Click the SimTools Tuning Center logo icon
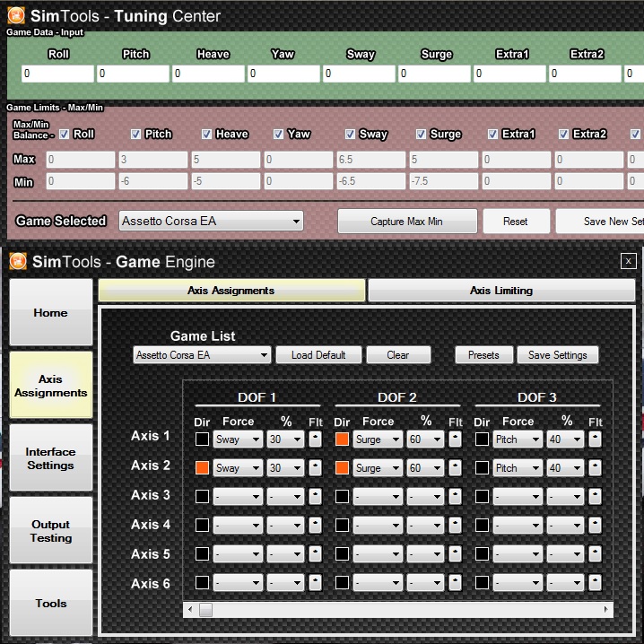Viewport: 644px width, 644px height. [16, 15]
